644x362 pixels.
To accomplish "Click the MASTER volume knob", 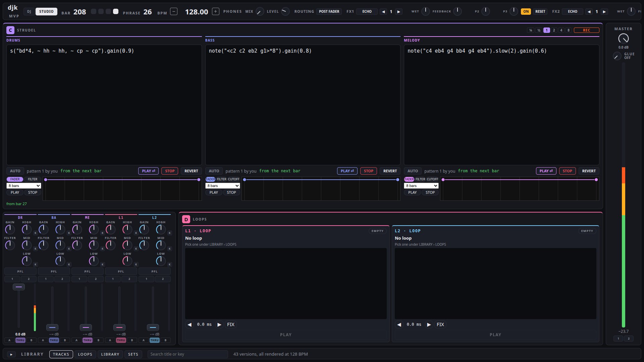I will (x=623, y=39).
